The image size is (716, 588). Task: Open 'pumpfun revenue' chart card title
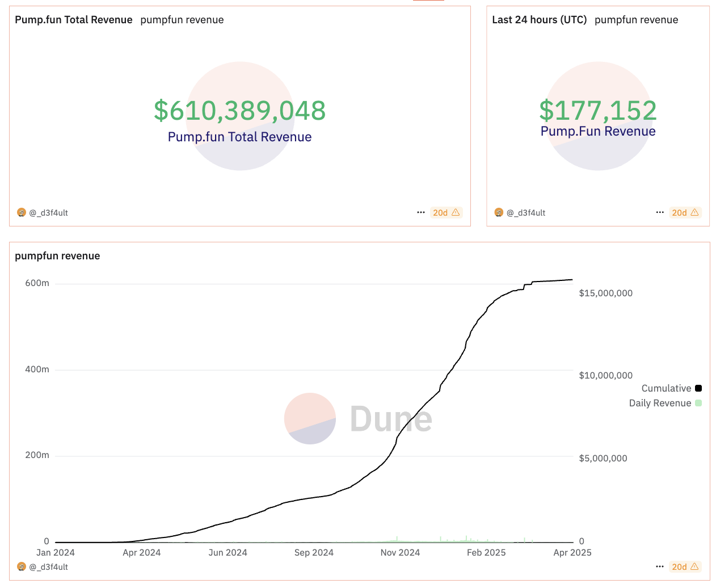57,256
